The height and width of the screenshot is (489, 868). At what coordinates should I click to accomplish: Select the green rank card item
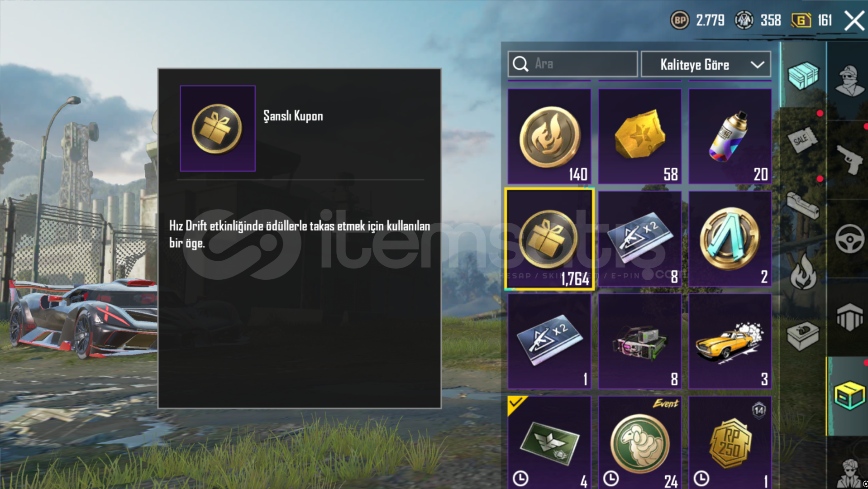549,442
